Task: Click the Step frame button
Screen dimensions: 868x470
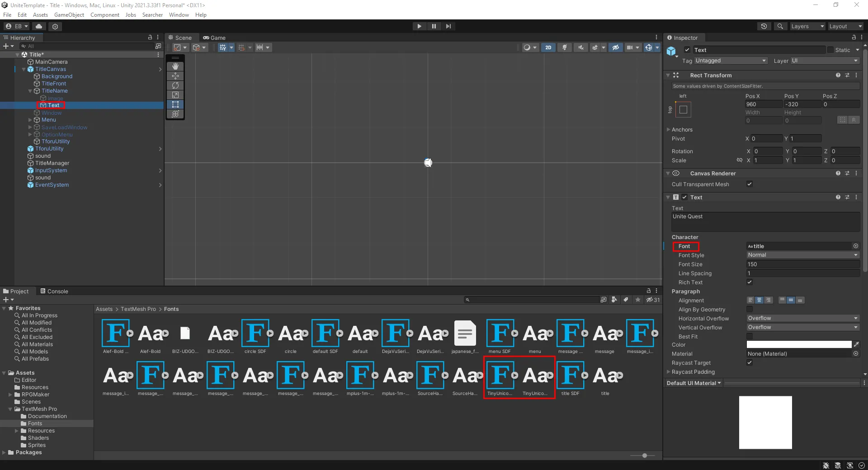Action: coord(448,26)
